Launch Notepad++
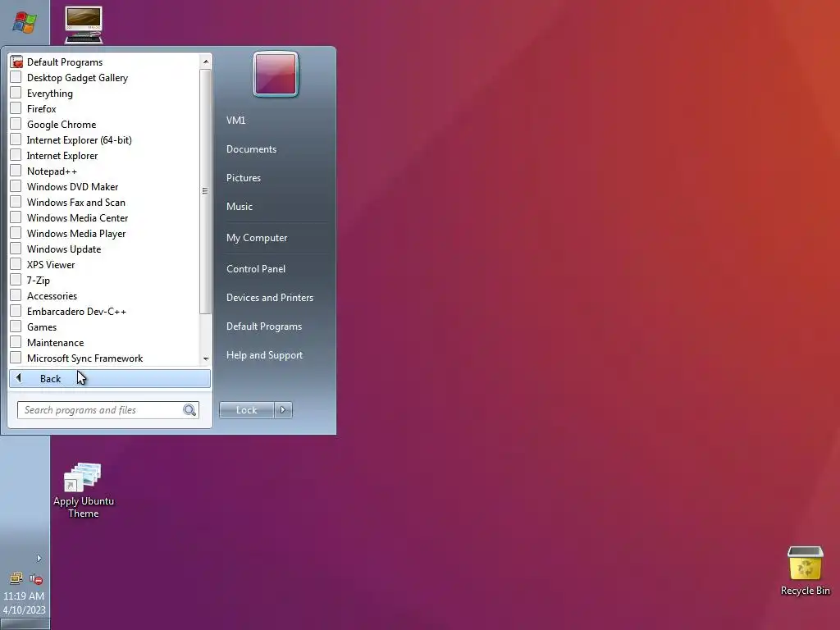The height and width of the screenshot is (630, 840). 104,171
